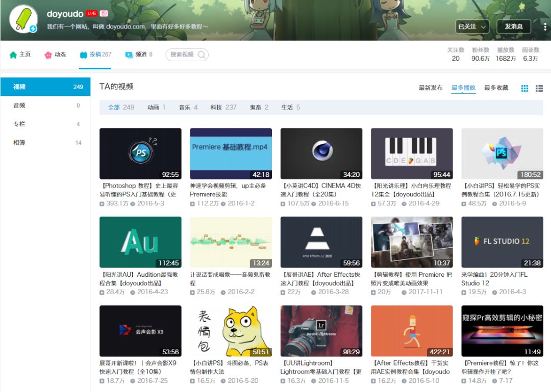Open title 神速学会视频剪辑，up主必备
The image size is (551, 392).
(x=228, y=190)
